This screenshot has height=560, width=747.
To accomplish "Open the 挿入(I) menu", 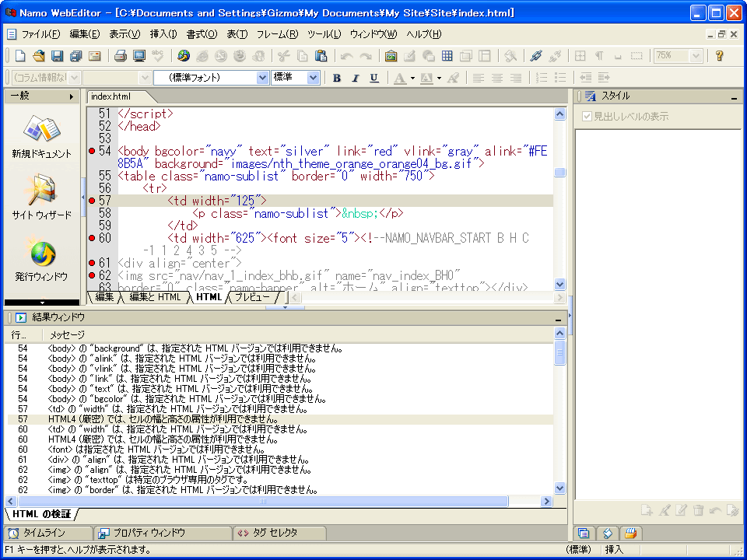I will coord(163,34).
